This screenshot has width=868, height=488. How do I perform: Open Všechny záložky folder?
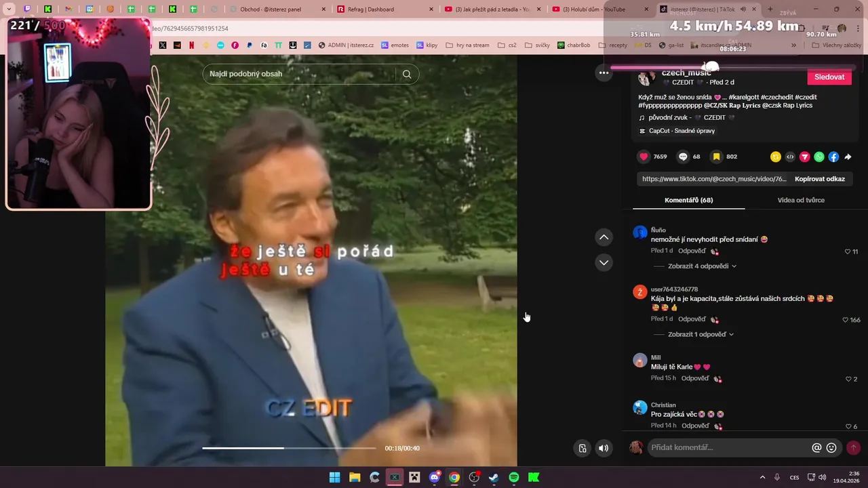pyautogui.click(x=836, y=45)
